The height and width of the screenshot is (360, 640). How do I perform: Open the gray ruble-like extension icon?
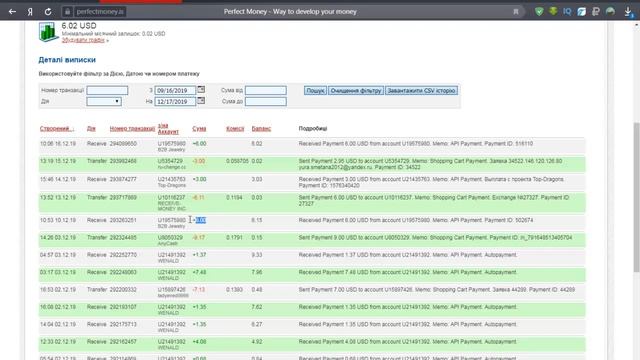tap(596, 11)
